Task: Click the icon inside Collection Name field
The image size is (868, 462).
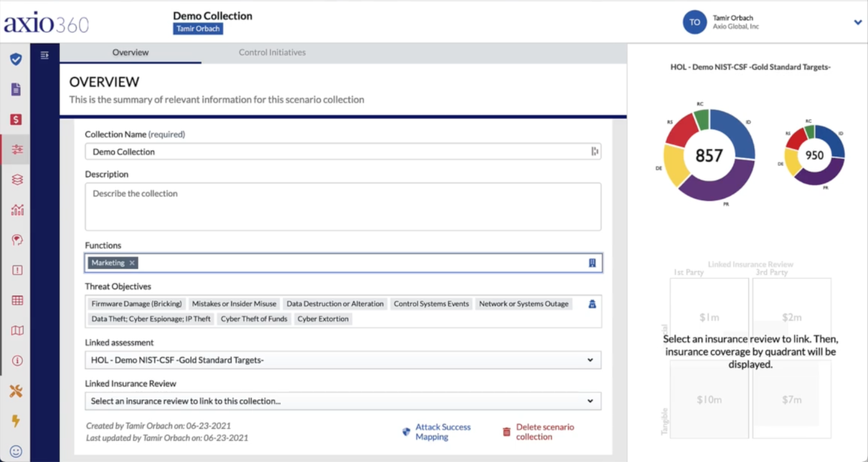Action: click(x=595, y=151)
